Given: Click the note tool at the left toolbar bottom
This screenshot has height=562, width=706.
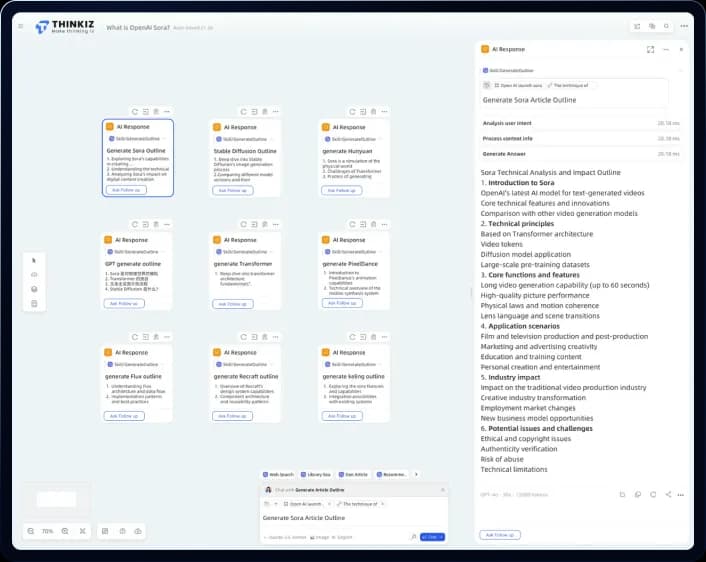Looking at the screenshot, I should [x=34, y=304].
